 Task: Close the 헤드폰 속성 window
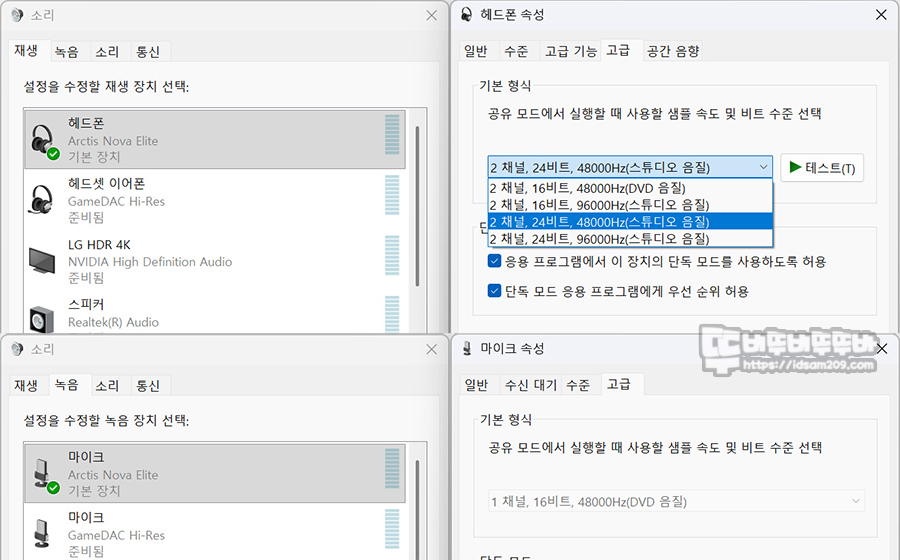pyautogui.click(x=881, y=15)
